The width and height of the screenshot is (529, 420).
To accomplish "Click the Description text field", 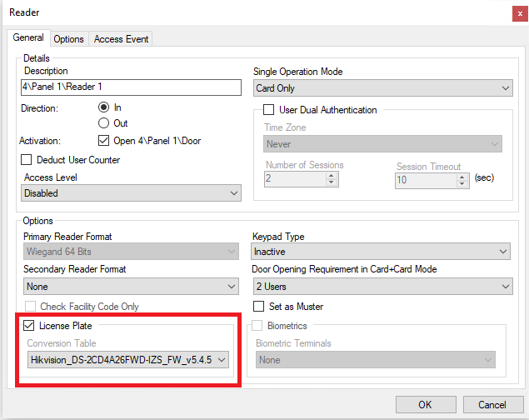I will (x=131, y=87).
